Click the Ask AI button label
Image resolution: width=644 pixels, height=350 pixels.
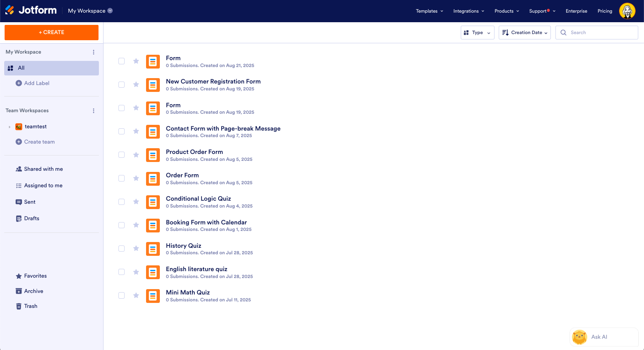599,337
